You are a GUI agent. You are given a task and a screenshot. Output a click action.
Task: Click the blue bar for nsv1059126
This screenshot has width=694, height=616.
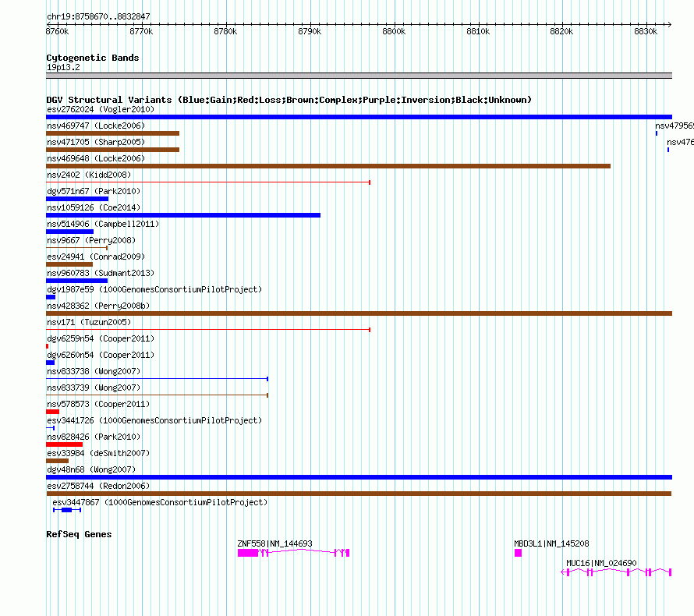183,215
